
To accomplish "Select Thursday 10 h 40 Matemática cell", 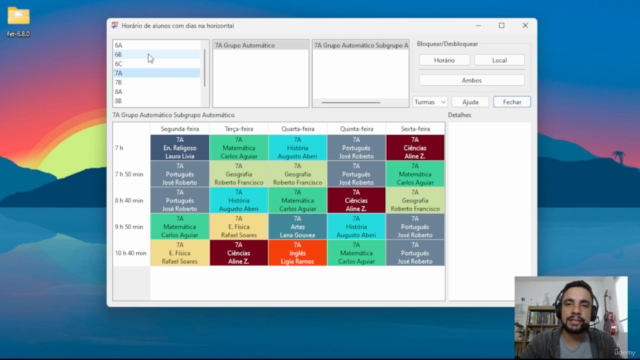I will 356,253.
